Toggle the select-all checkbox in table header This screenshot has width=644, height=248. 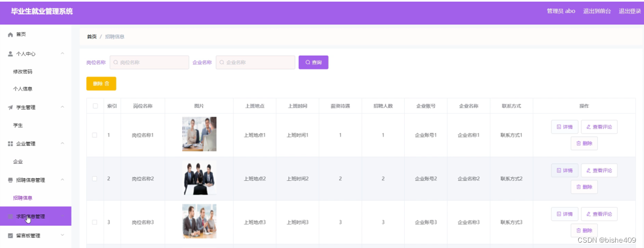pyautogui.click(x=95, y=106)
